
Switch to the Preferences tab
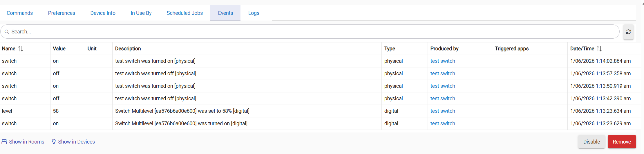pos(61,13)
